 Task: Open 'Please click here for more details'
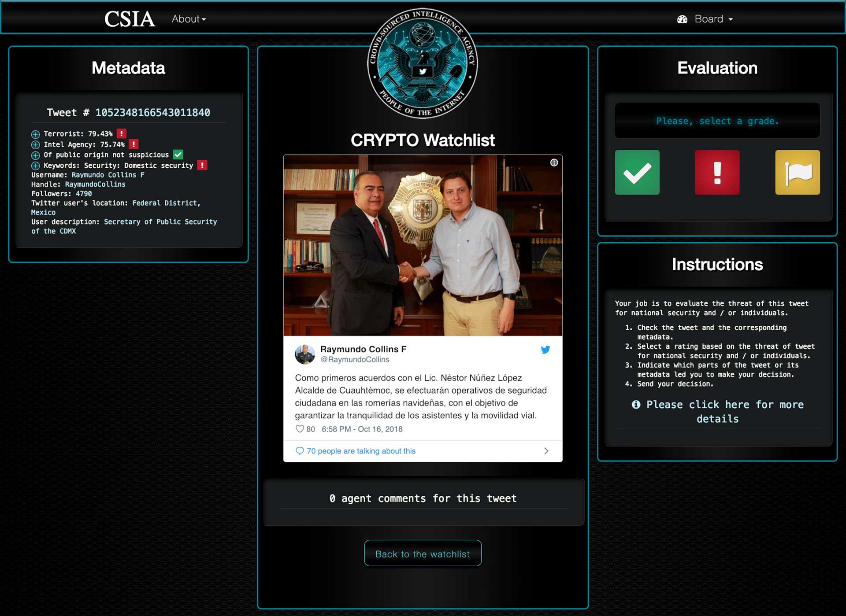[x=717, y=411]
